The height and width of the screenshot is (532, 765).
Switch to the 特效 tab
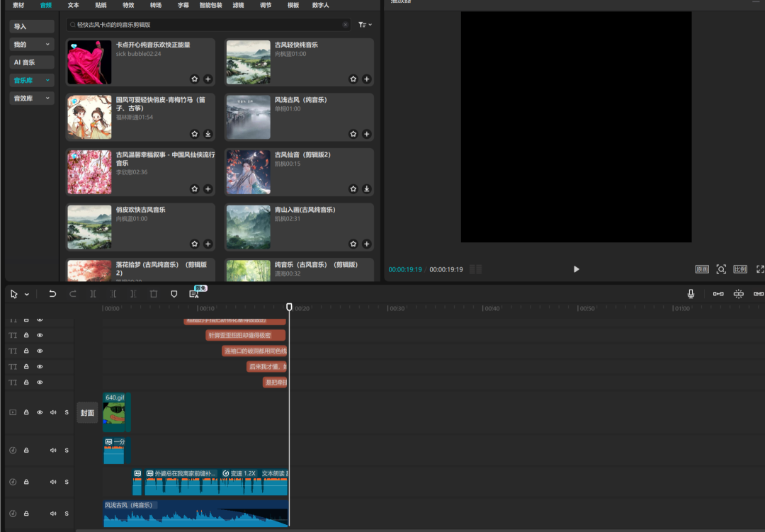pos(128,5)
